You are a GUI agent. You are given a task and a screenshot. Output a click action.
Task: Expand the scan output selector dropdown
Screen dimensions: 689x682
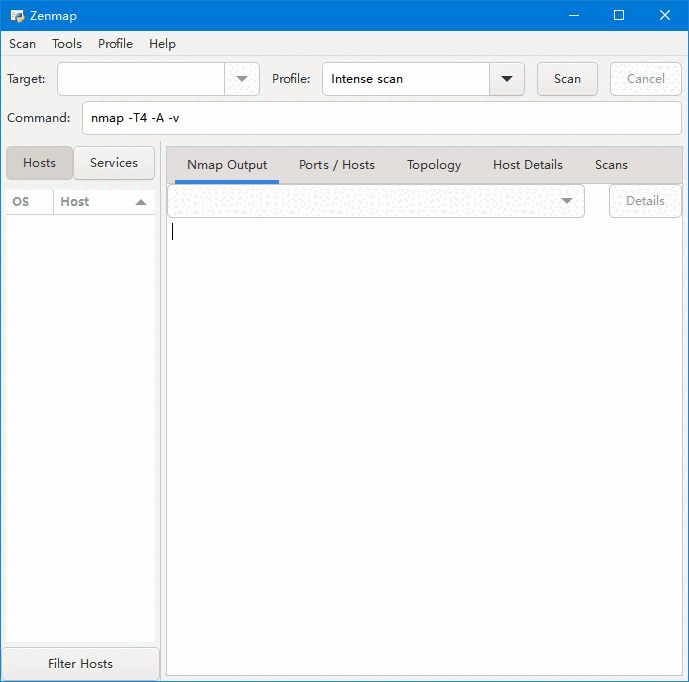click(x=567, y=201)
